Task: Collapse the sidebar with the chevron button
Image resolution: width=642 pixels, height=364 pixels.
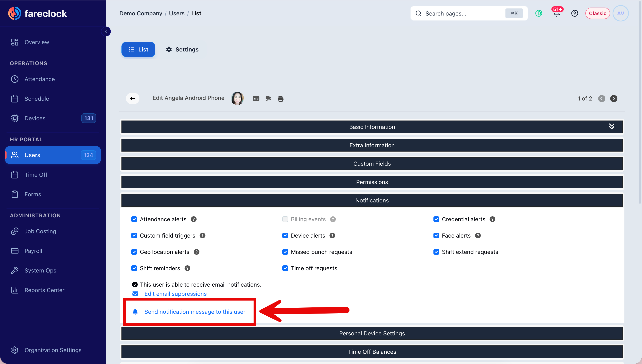Action: click(106, 31)
